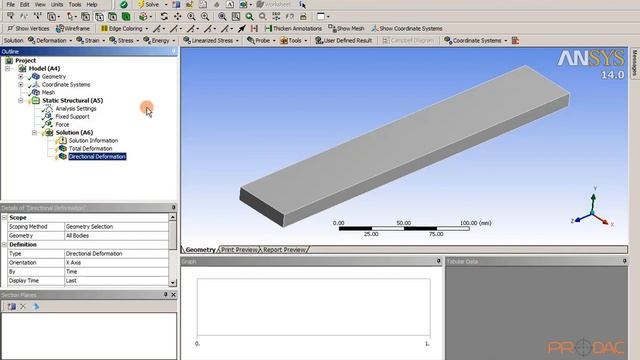Image resolution: width=640 pixels, height=360 pixels.
Task: Click the green Zoom To Fit magnifier
Action: [x=249, y=16]
